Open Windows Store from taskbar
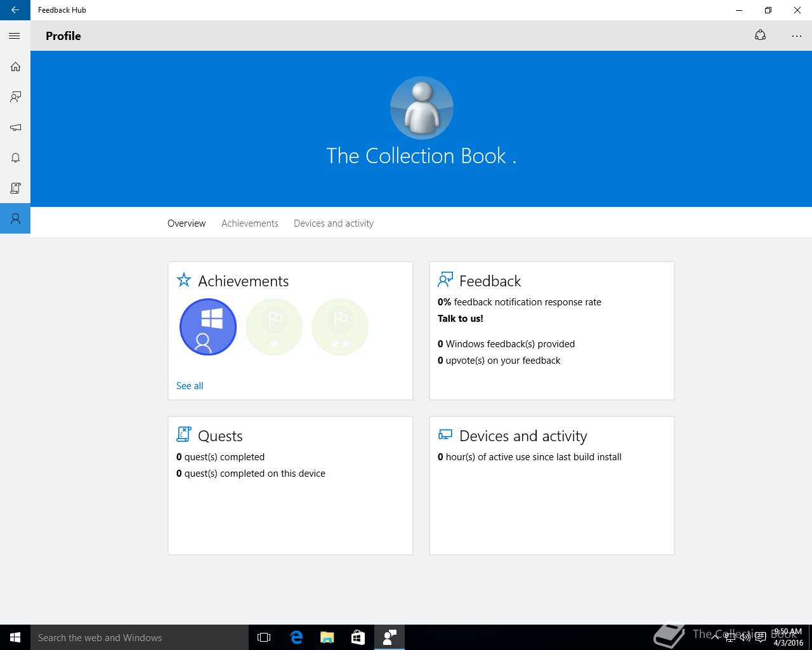Viewport: 812px width, 650px height. [358, 637]
